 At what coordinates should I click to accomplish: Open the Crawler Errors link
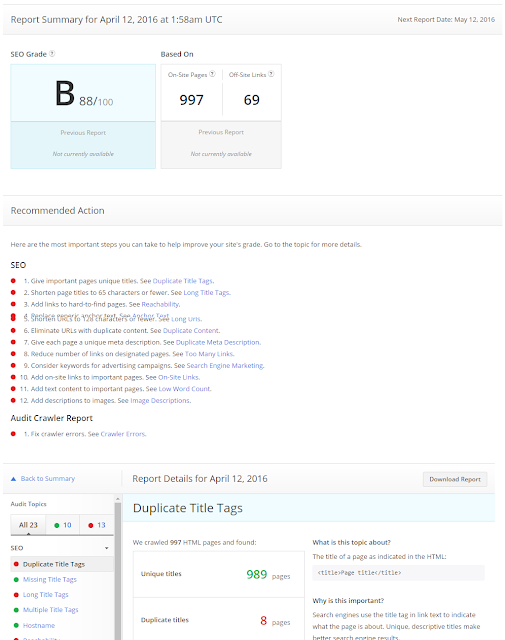tap(123, 434)
